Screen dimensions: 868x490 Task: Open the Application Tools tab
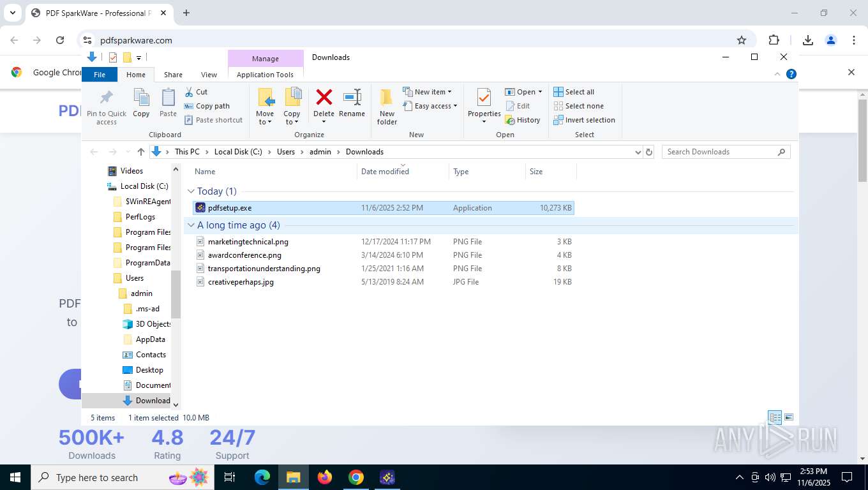tap(265, 75)
